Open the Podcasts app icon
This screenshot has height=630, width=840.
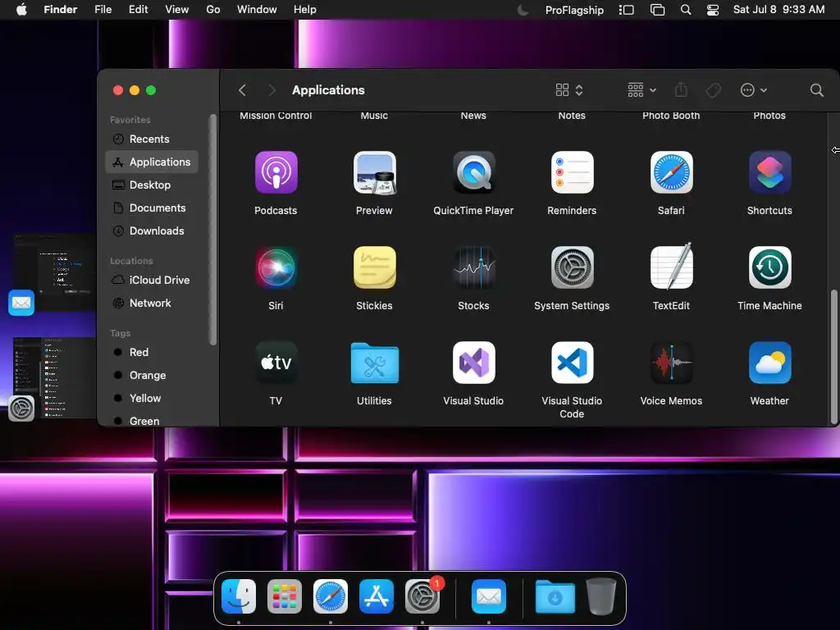click(x=276, y=172)
